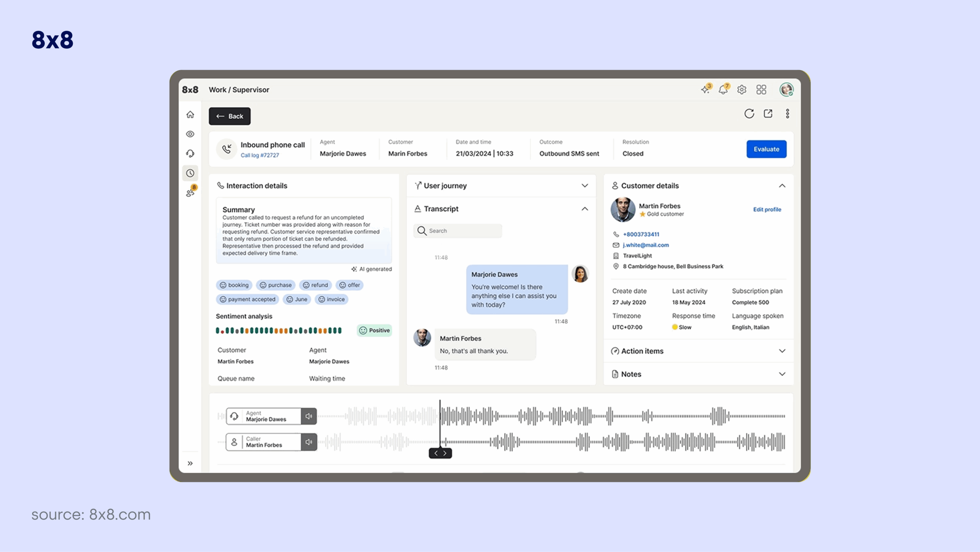Expand the Notes section
This screenshot has height=552, width=980.
point(782,374)
